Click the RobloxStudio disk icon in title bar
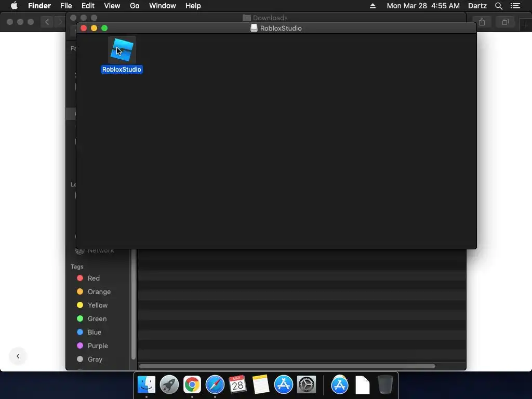532x399 pixels. pyautogui.click(x=254, y=28)
